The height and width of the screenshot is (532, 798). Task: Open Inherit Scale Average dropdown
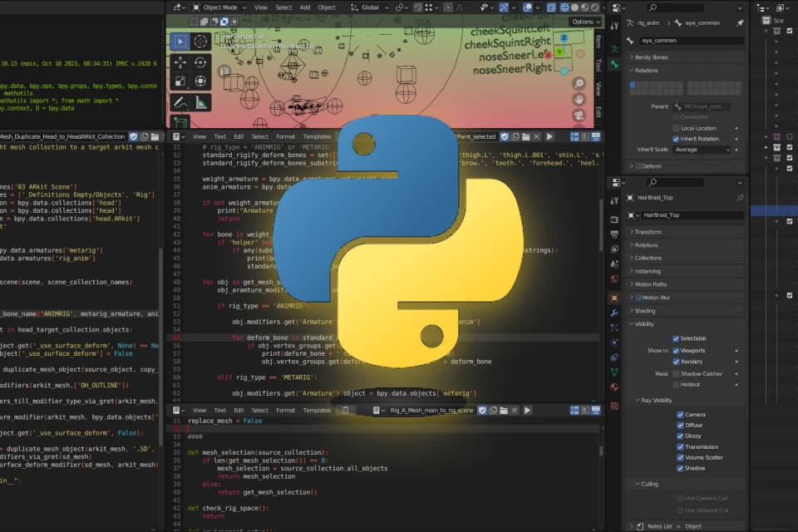point(702,150)
